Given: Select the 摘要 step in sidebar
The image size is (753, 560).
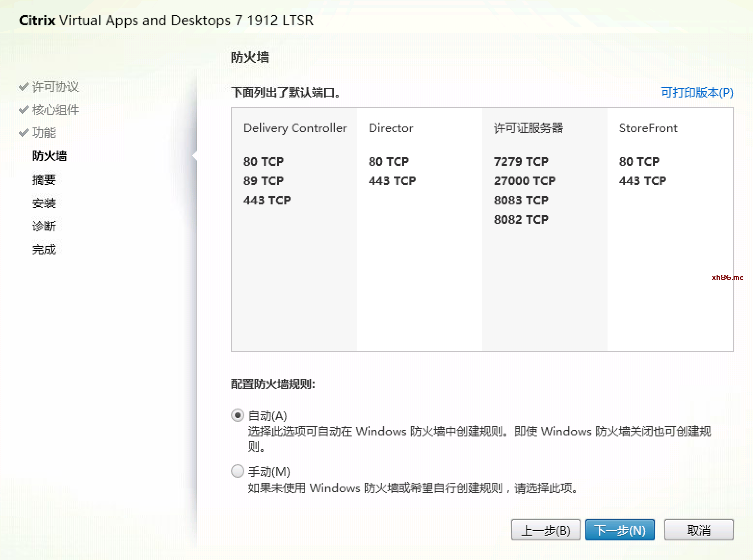Looking at the screenshot, I should pyautogui.click(x=44, y=180).
